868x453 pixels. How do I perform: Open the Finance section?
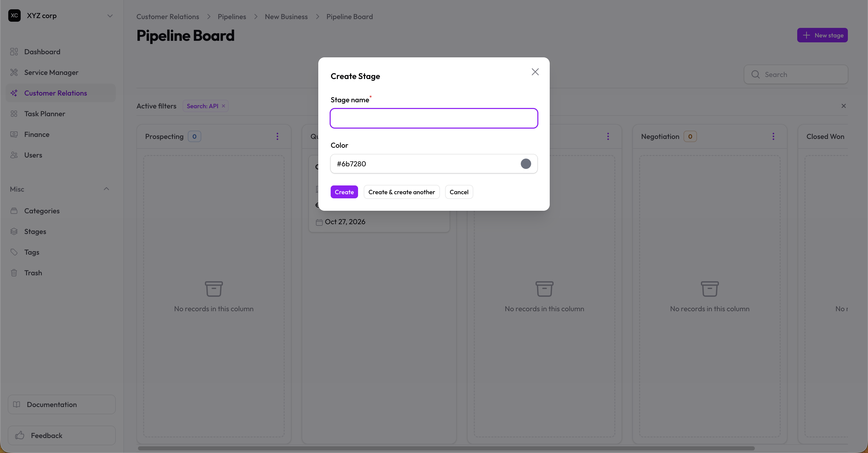point(61,134)
